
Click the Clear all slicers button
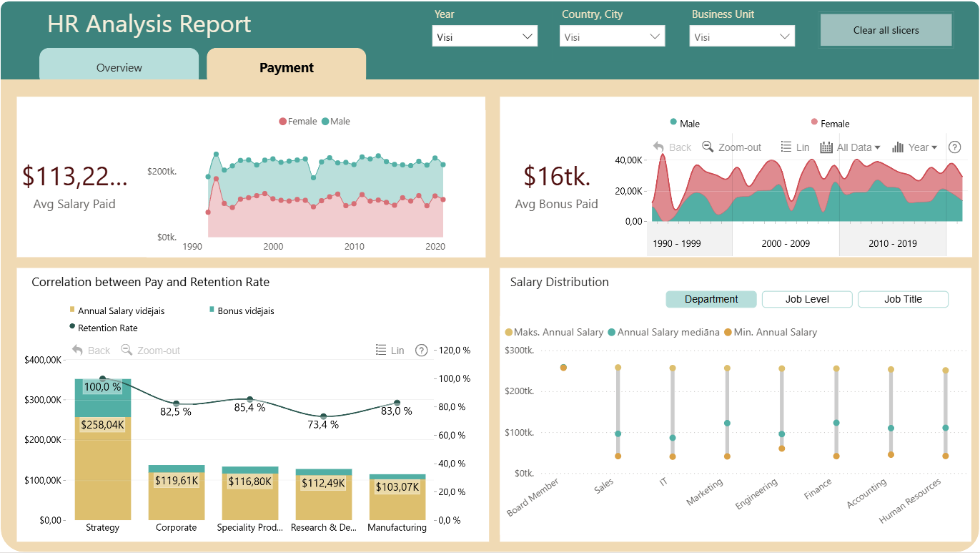click(x=886, y=30)
